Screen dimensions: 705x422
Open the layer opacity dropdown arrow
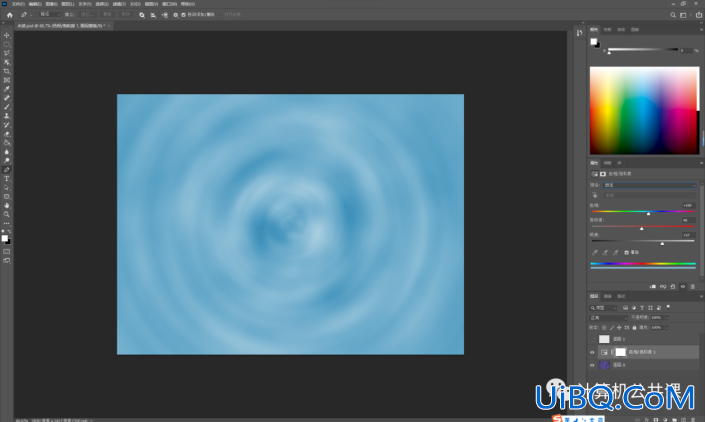tap(667, 318)
